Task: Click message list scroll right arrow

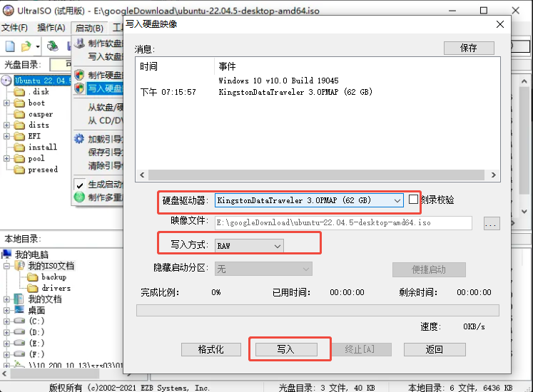Action: (493, 175)
